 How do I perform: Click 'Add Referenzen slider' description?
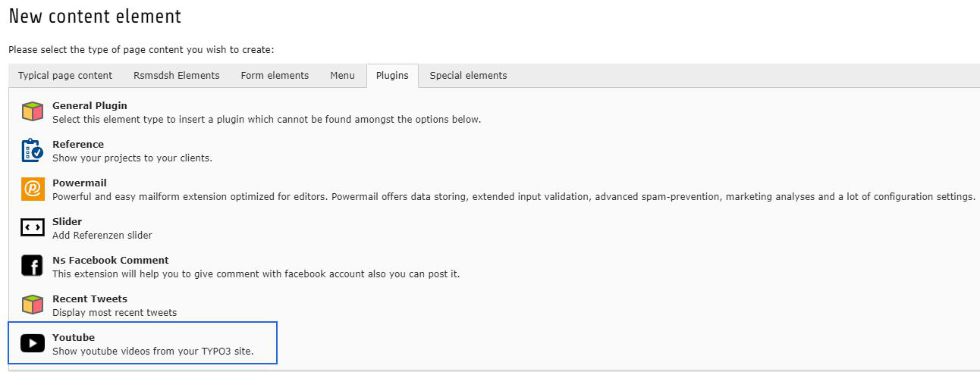pyautogui.click(x=102, y=235)
